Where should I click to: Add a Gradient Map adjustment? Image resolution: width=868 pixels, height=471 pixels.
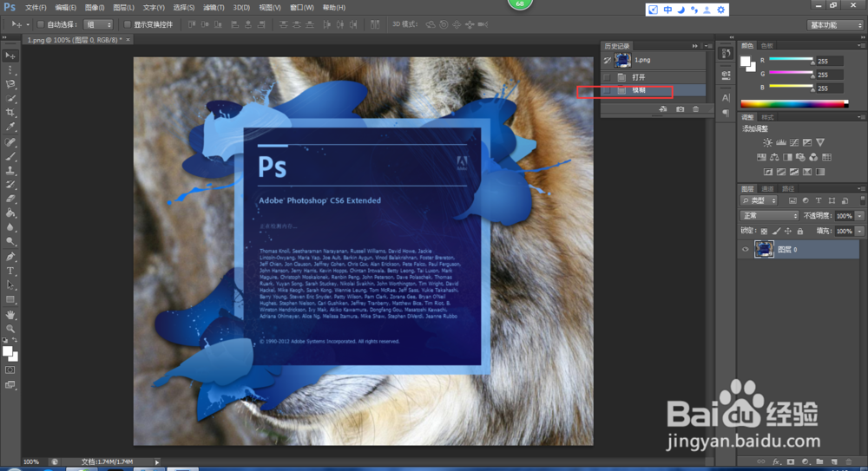pos(820,172)
